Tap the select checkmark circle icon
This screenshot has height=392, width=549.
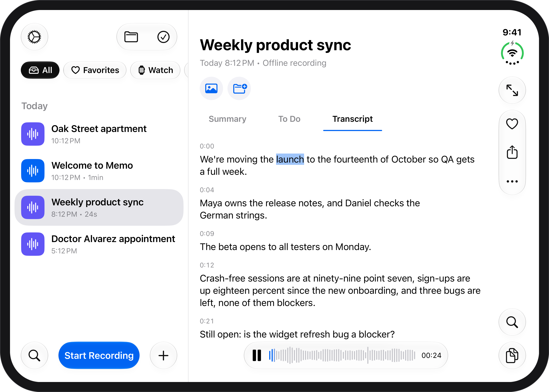click(x=164, y=37)
